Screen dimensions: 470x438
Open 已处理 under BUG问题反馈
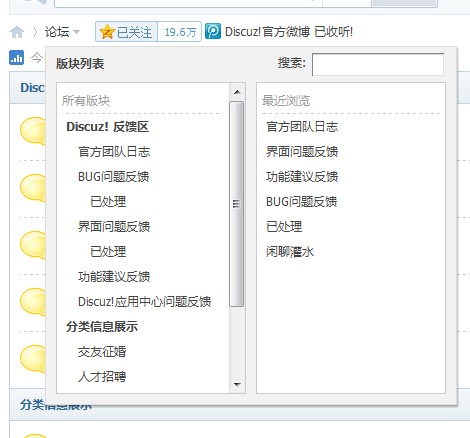[108, 202]
